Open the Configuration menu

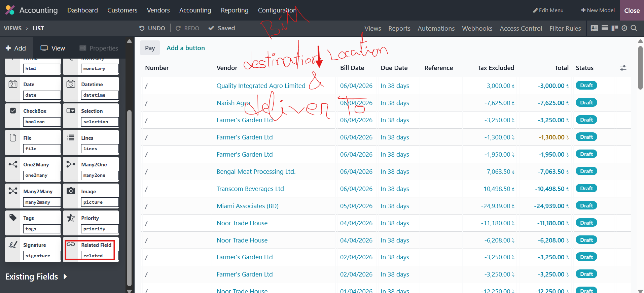[277, 10]
